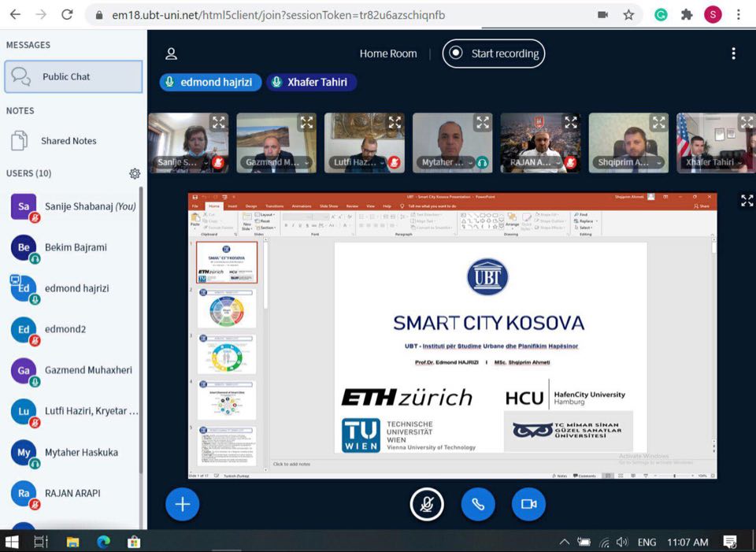Fullscreen Mytaher webcam tile
This screenshot has height=552, width=756.
click(x=483, y=123)
